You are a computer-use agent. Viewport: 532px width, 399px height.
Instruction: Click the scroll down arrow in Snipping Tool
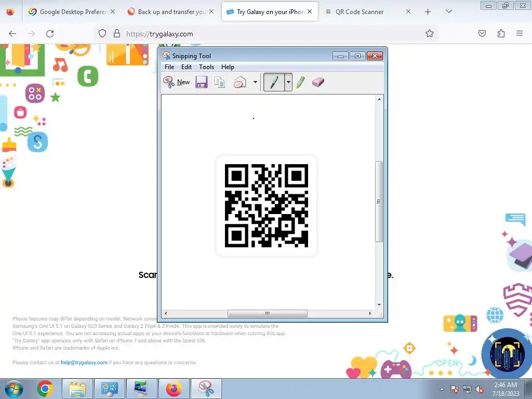point(379,305)
